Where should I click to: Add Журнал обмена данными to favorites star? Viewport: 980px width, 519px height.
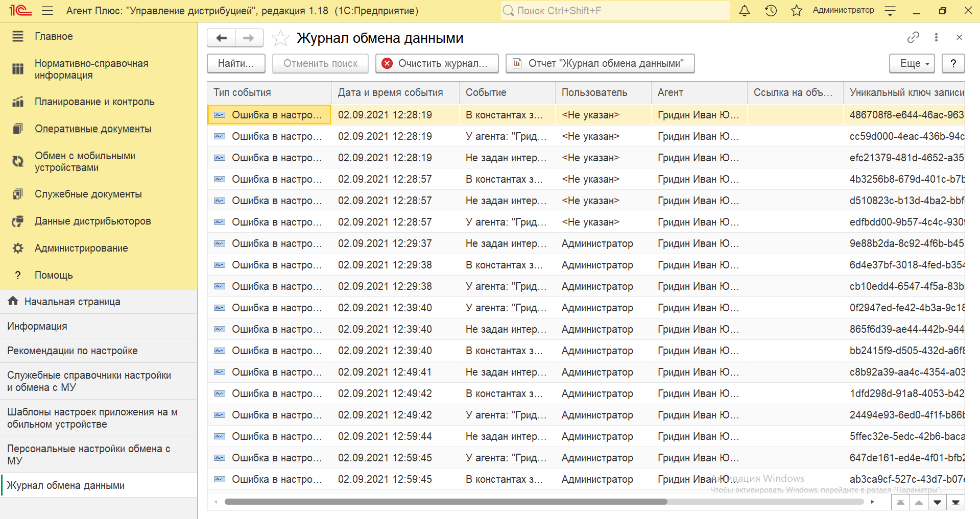point(280,38)
